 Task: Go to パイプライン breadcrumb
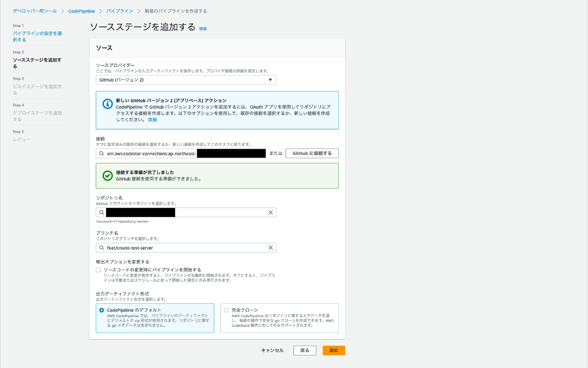[120, 11]
